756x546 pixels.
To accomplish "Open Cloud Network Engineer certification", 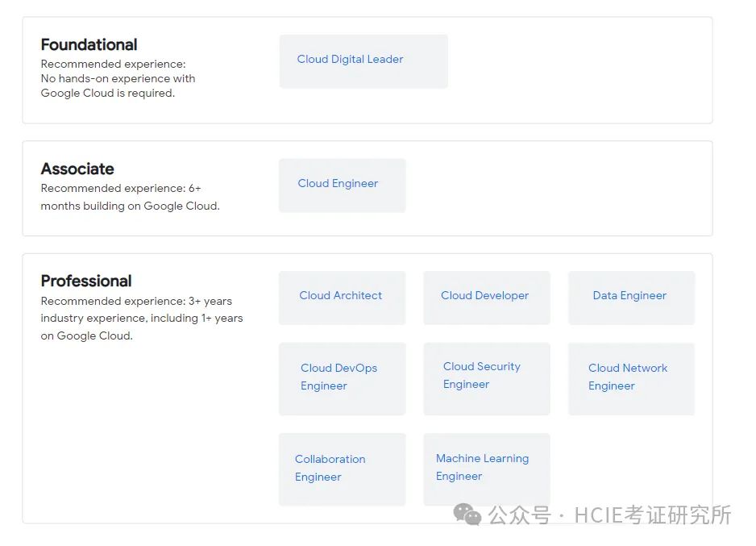I will (632, 378).
